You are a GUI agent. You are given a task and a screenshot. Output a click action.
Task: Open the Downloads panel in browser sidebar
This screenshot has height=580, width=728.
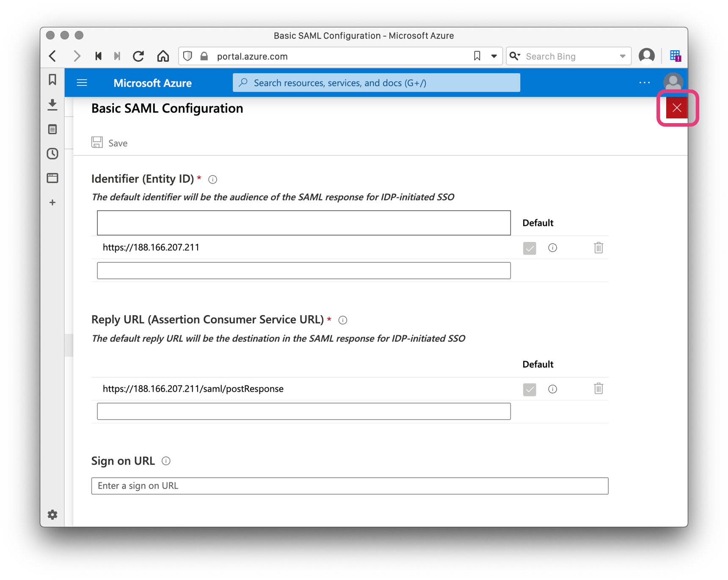coord(52,105)
